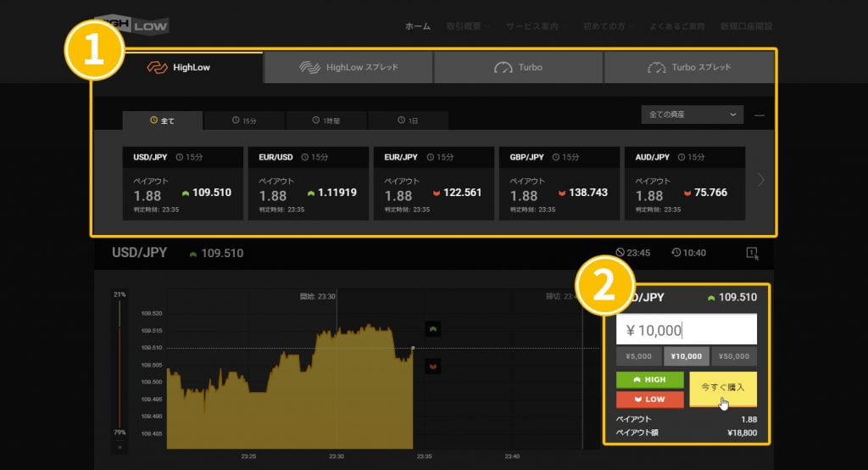Click the 今すぐ購入 buy now button
Viewport: 868px width, 470px height.
pos(722,388)
